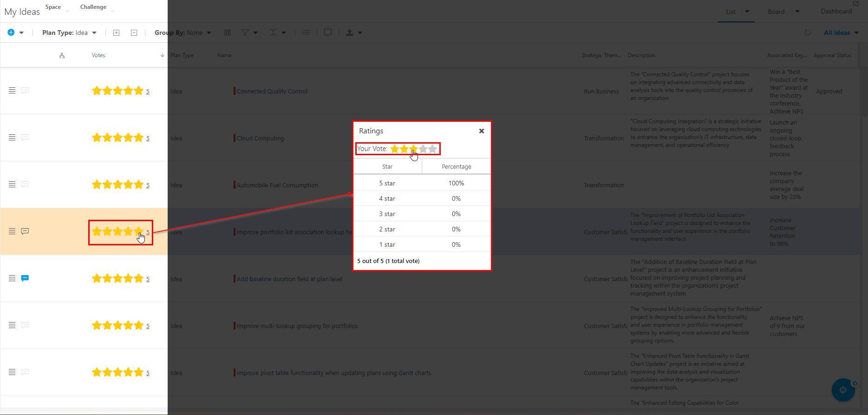The width and height of the screenshot is (868, 415).
Task: Select the 3 star row in Ratings table
Action: pyautogui.click(x=422, y=214)
